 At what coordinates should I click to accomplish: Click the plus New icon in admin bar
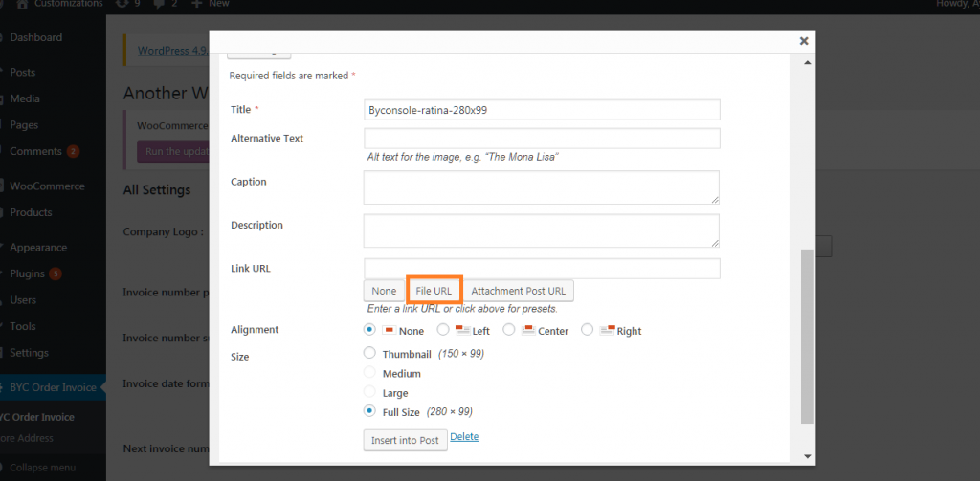[x=196, y=4]
